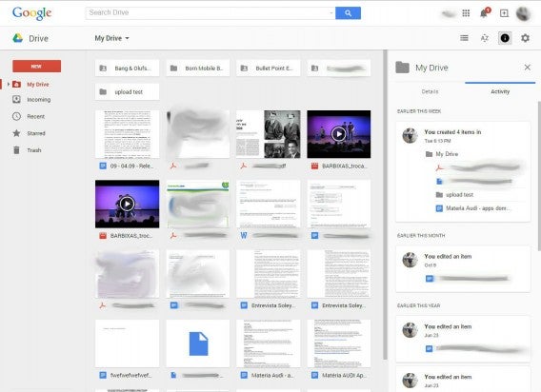Image resolution: width=541 pixels, height=392 pixels.
Task: Click My Drive folder icon in panel header
Action: (402, 68)
